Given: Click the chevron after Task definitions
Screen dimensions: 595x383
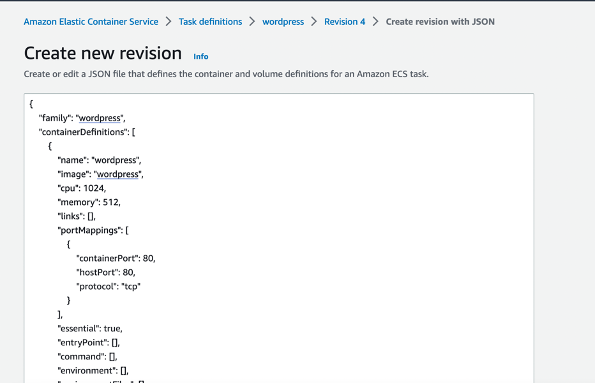Looking at the screenshot, I should pyautogui.click(x=252, y=22).
